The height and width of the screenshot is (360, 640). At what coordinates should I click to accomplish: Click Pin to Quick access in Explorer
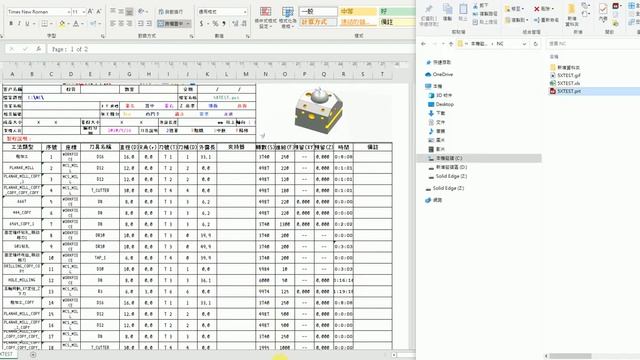pyautogui.click(x=428, y=15)
